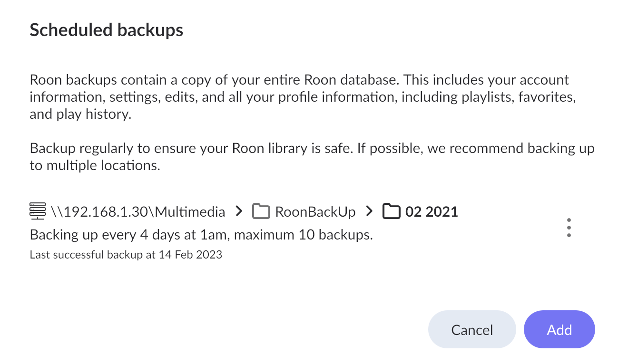Click the 'and play history.' line
The height and width of the screenshot is (364, 628).
tap(80, 115)
